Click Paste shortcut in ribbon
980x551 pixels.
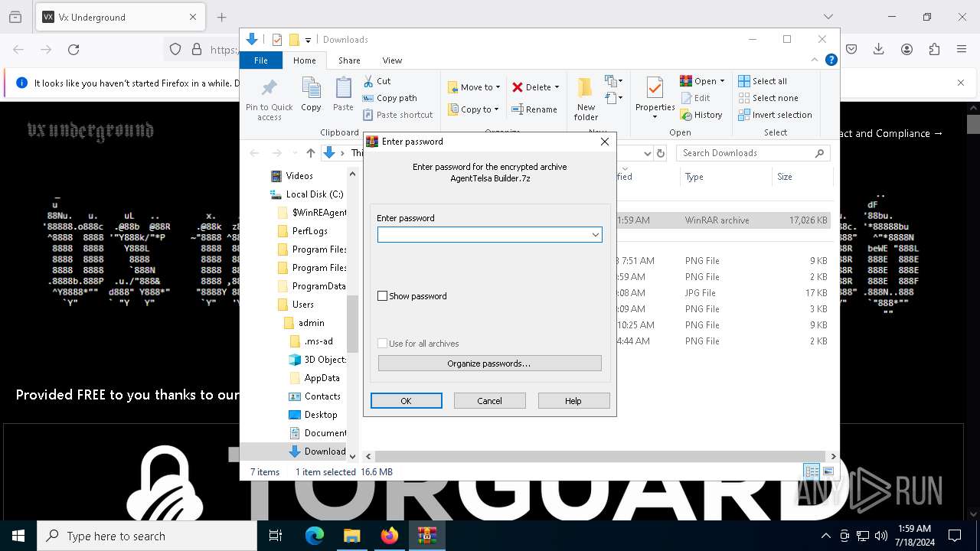[x=398, y=115]
